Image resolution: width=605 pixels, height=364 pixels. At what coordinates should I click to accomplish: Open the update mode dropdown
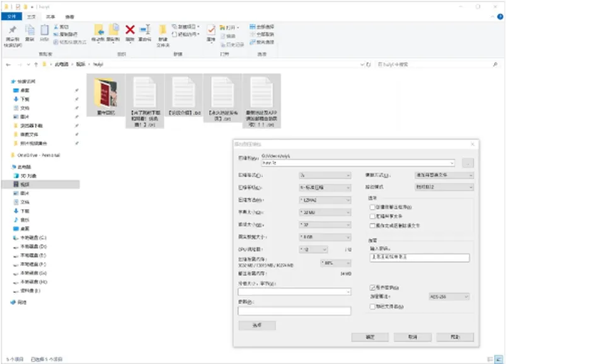point(444,176)
